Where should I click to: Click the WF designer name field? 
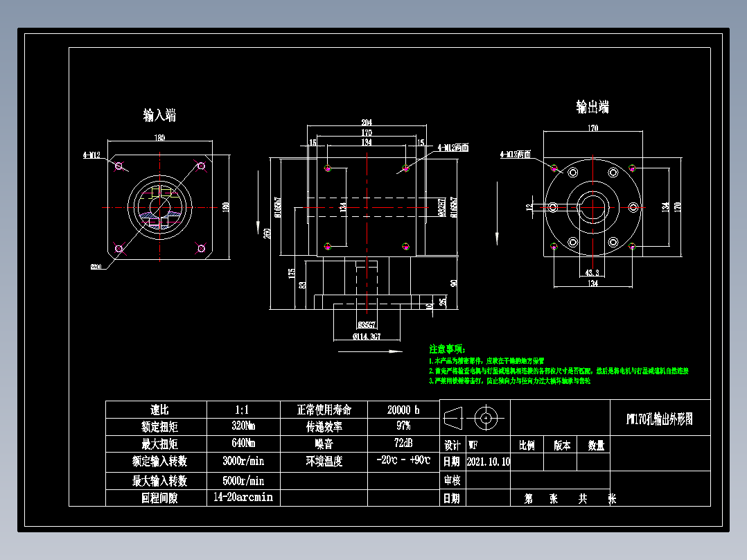click(x=473, y=444)
